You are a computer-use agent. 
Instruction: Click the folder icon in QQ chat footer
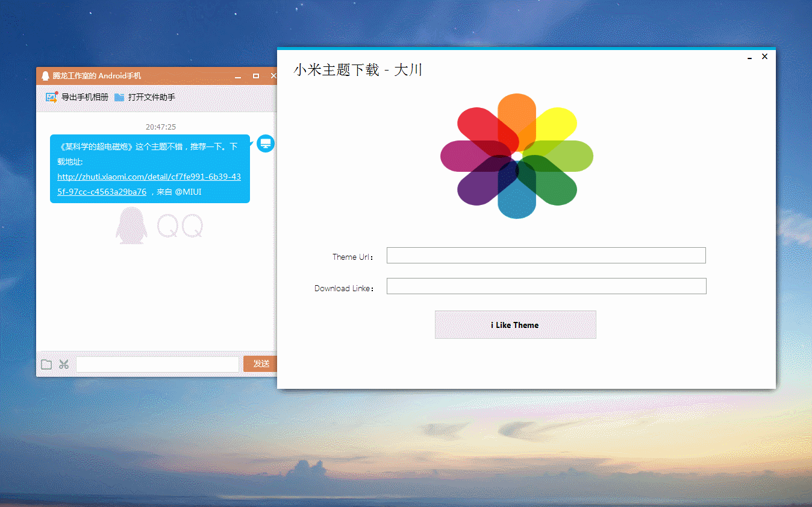(x=46, y=364)
